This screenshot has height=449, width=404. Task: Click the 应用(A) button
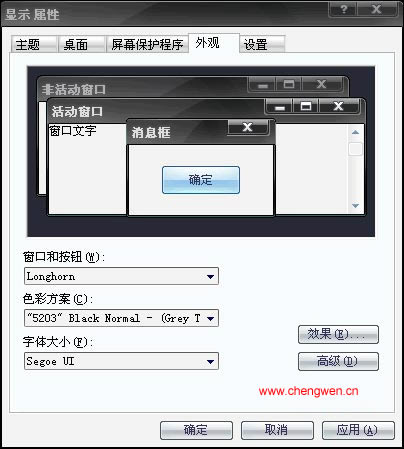tap(358, 430)
